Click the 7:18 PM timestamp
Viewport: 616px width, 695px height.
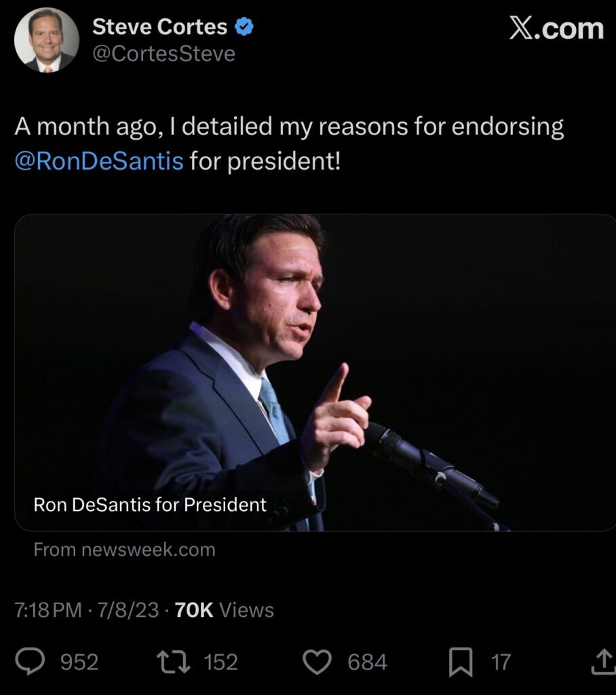(x=48, y=609)
